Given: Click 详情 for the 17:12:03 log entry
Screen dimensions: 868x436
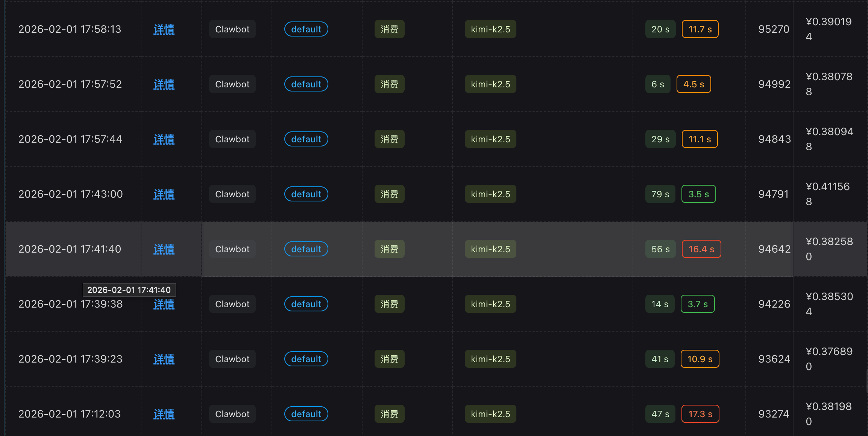Looking at the screenshot, I should click(x=164, y=414).
